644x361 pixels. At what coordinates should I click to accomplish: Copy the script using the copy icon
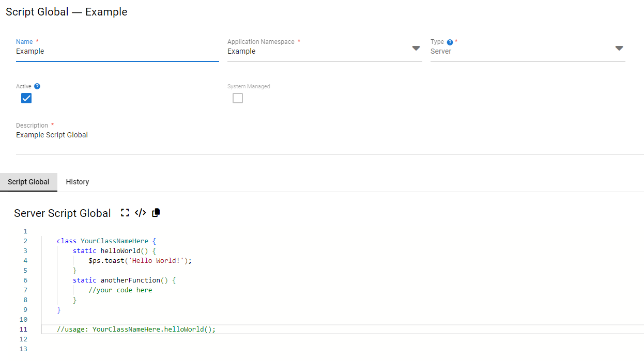(155, 212)
